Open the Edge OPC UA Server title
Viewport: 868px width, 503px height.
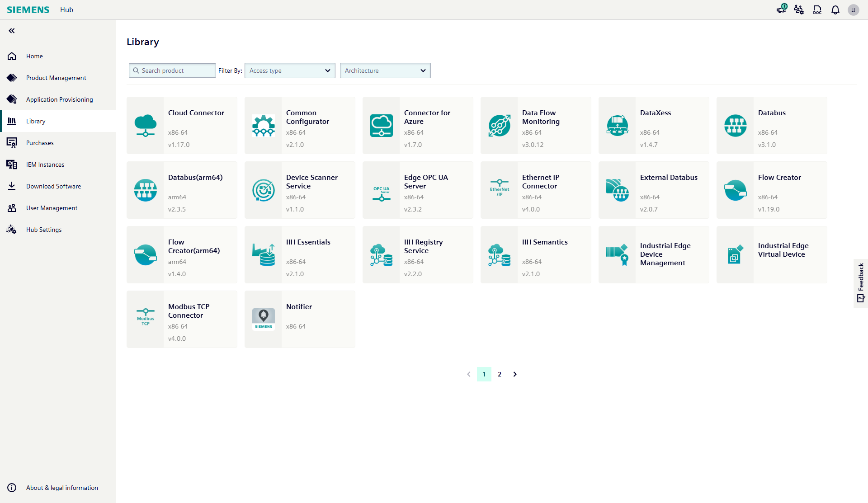(x=426, y=182)
